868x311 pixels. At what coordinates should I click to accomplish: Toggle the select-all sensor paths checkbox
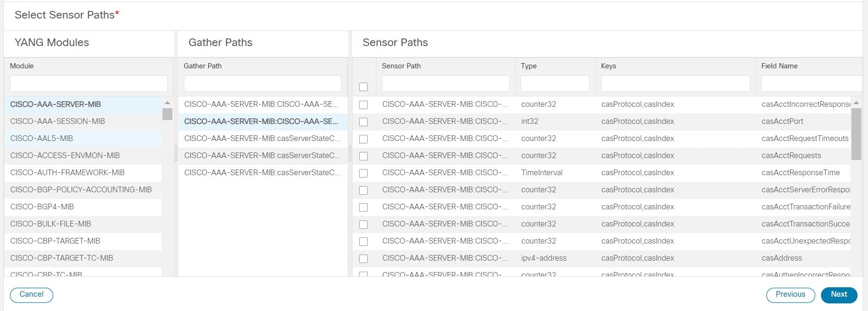363,87
